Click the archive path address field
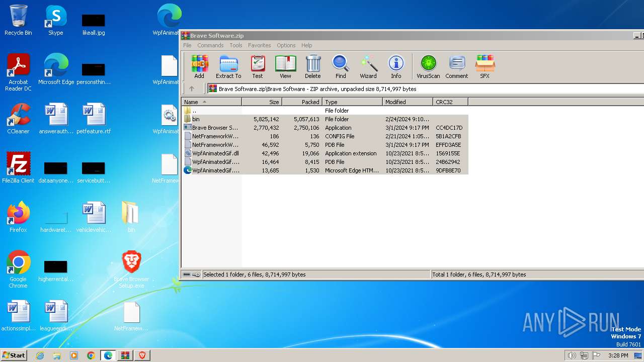Screen dimensions: 644x362 pos(425,88)
